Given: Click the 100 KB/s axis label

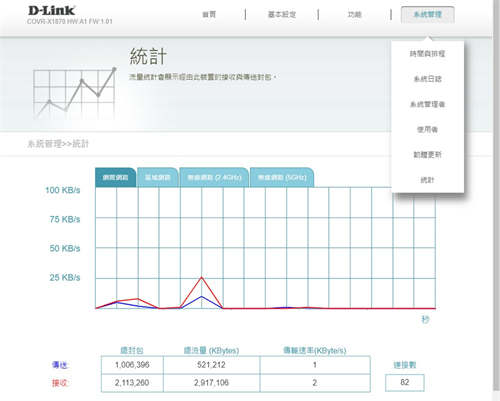Looking at the screenshot, I should pos(63,190).
